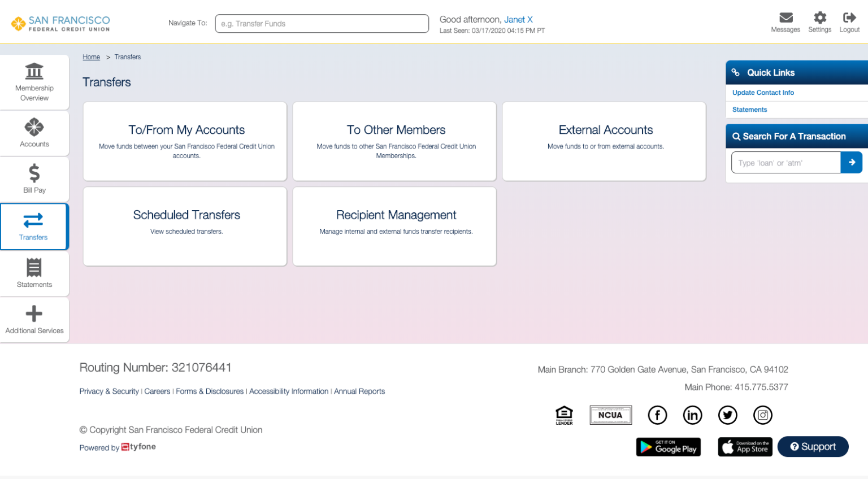Open the Quick Links panel header
Viewport: 868px width, 479px height.
[x=770, y=72]
